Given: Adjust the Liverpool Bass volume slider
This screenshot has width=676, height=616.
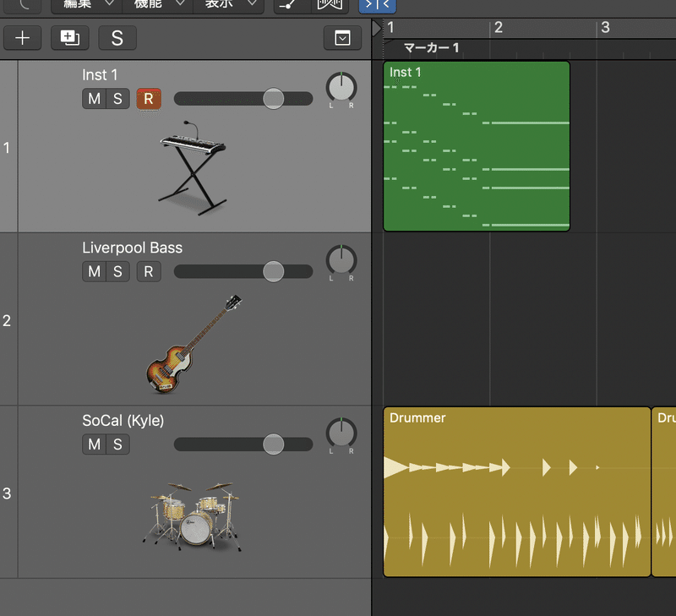Looking at the screenshot, I should click(x=273, y=271).
